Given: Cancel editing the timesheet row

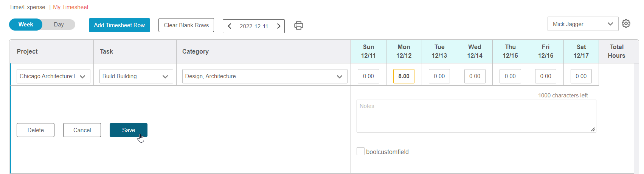Looking at the screenshot, I should pos(82,130).
